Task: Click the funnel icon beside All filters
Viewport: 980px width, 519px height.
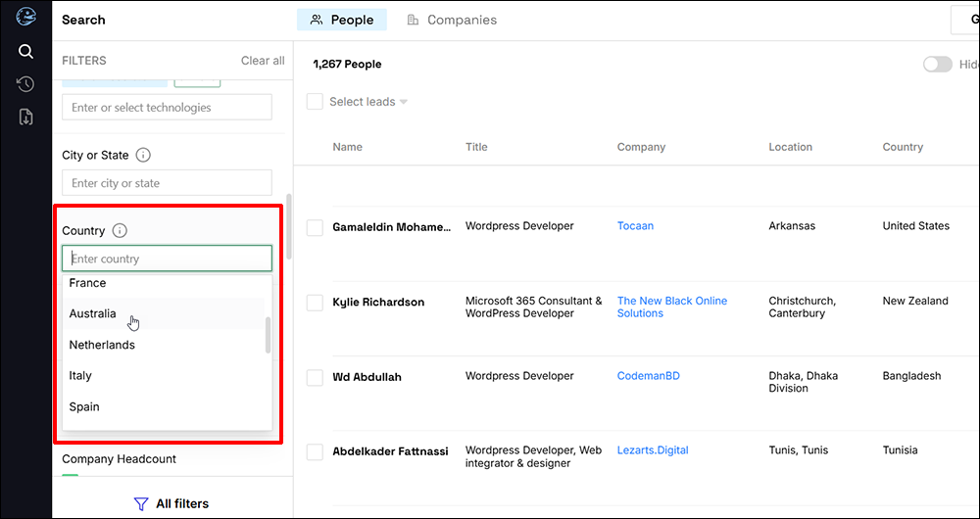Action: point(140,503)
